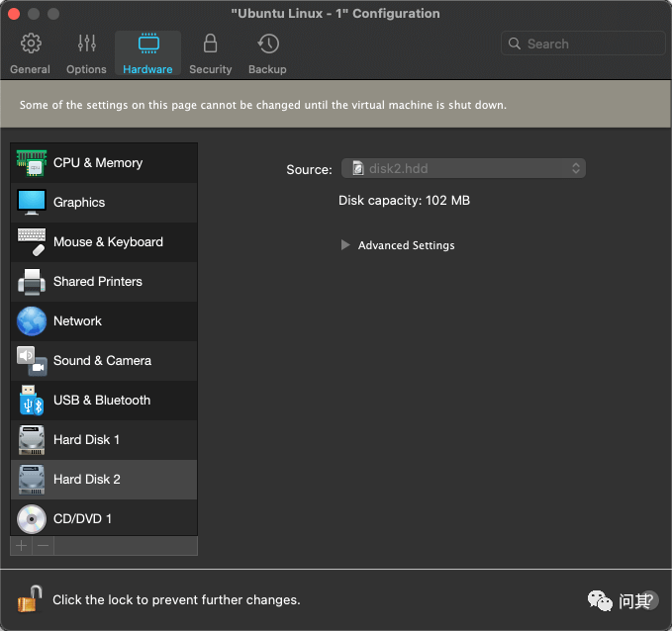Click the CPU & Memory chip icon
Screen dimensions: 672x631
tap(32, 163)
